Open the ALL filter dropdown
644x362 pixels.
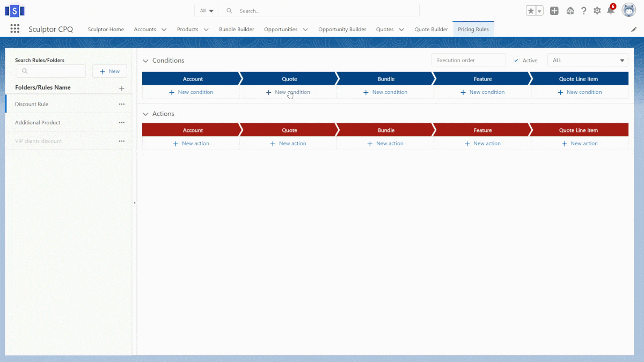pos(588,61)
